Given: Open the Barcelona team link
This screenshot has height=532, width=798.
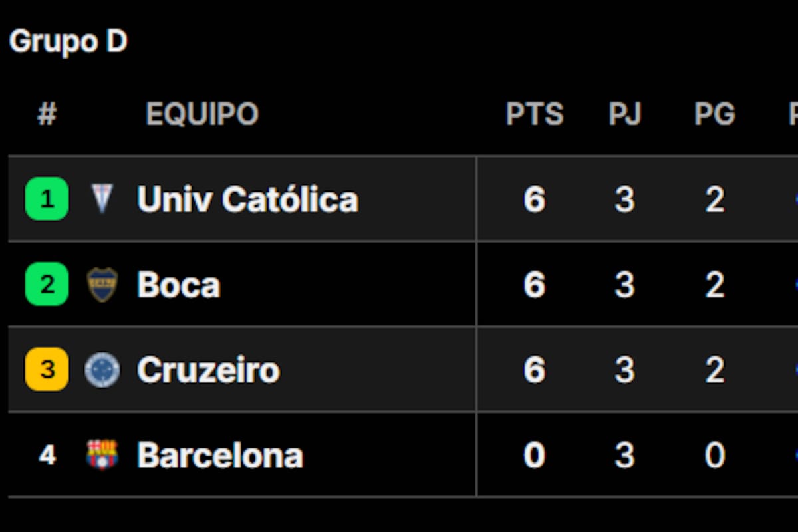Looking at the screenshot, I should pos(219,455).
